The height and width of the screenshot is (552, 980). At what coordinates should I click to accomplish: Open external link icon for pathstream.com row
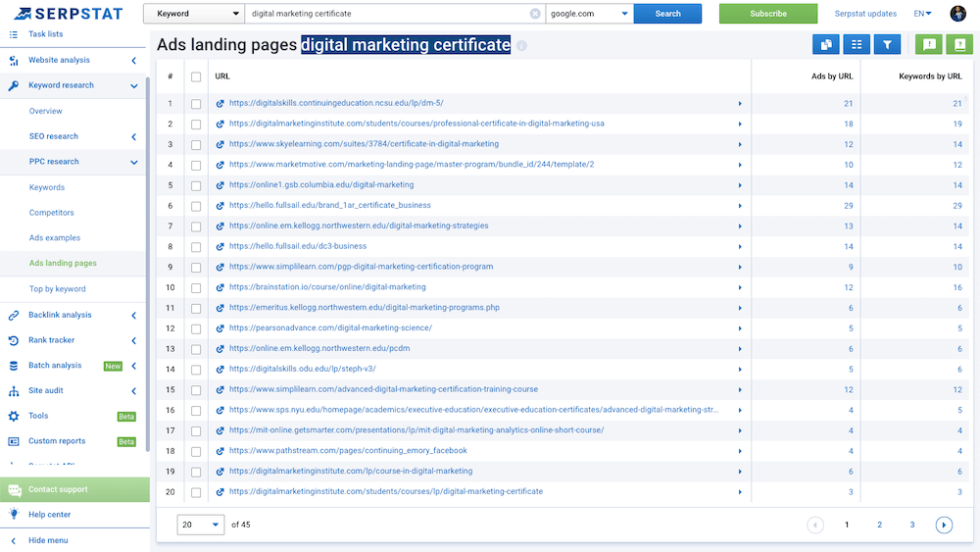(x=220, y=451)
